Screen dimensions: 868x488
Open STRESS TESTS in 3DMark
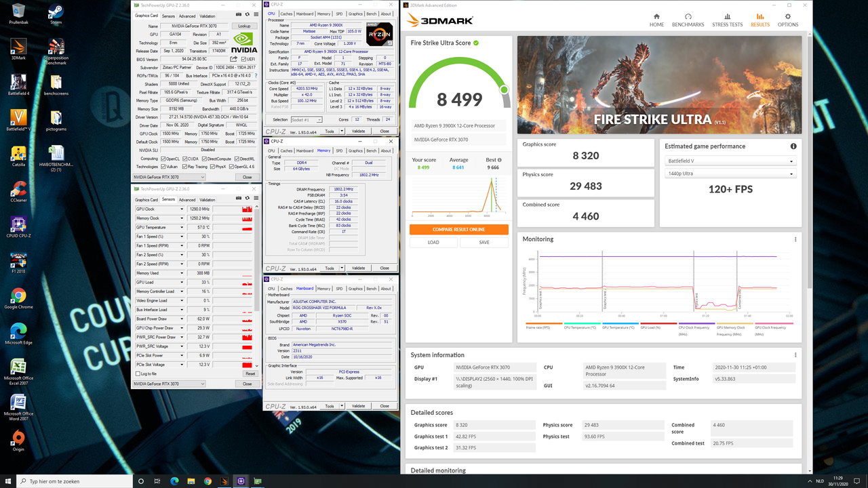pyautogui.click(x=727, y=20)
